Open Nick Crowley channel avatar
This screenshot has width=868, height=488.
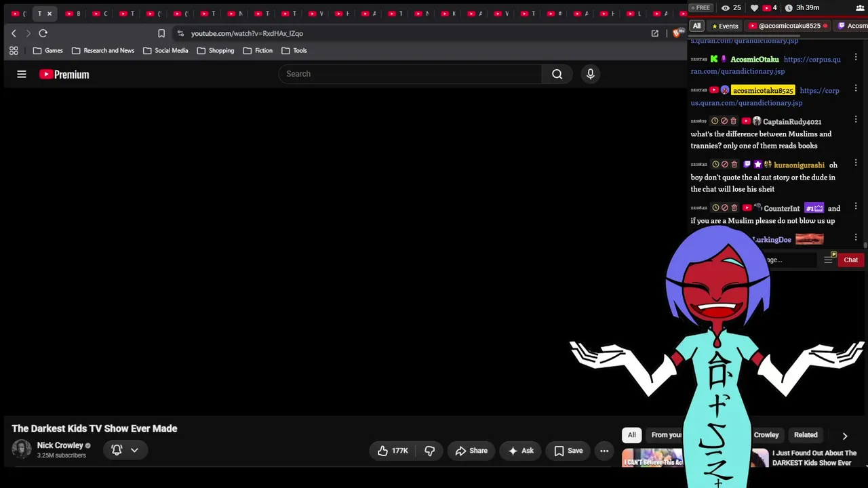[22, 450]
